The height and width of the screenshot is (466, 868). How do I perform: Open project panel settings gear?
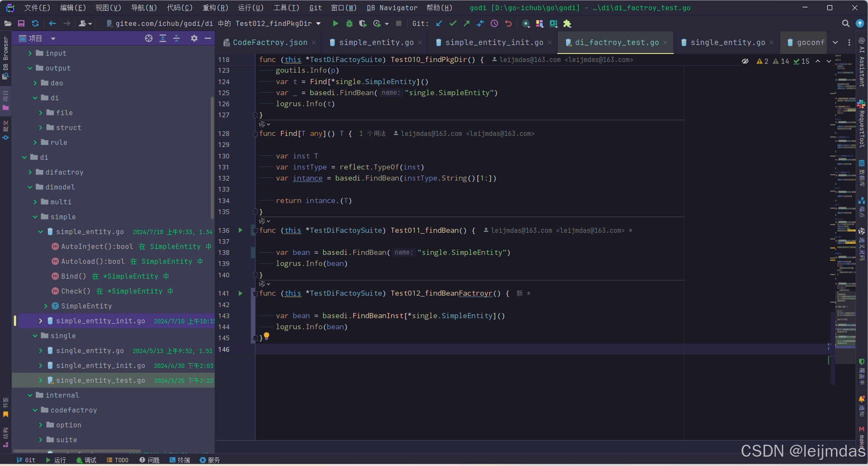(x=194, y=39)
